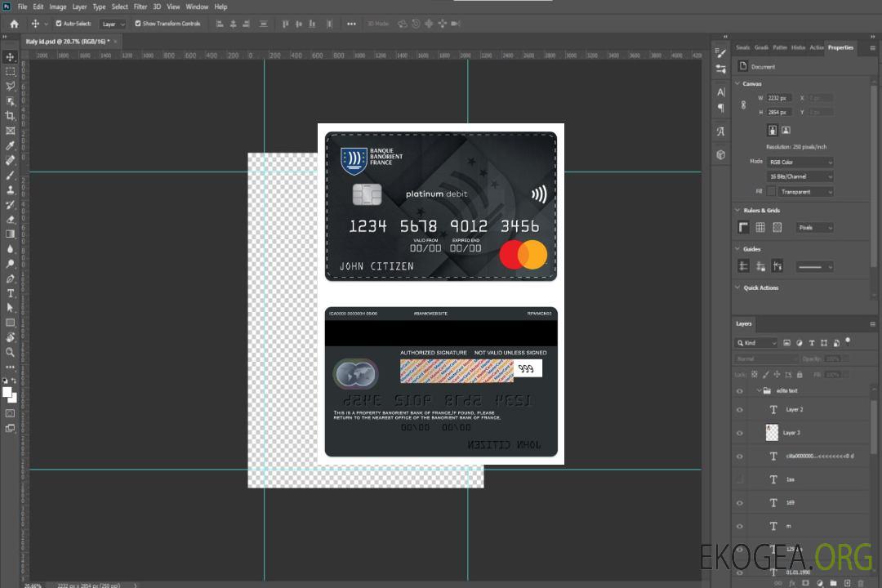Click the canvas height H field
This screenshot has width=882, height=588.
pyautogui.click(x=780, y=113)
